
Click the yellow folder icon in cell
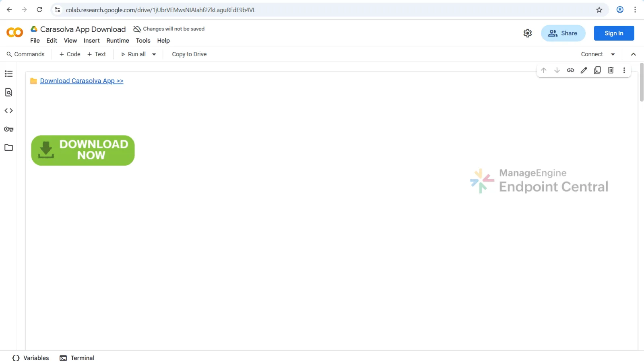click(34, 81)
